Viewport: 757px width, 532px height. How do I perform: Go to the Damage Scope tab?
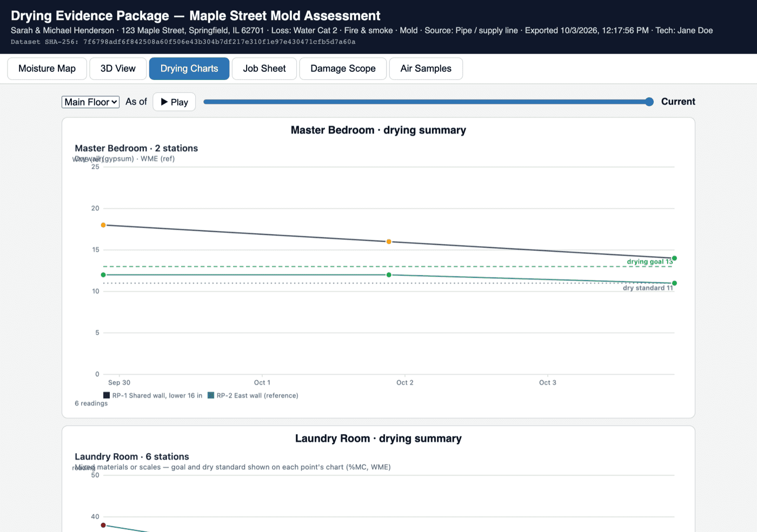point(343,69)
